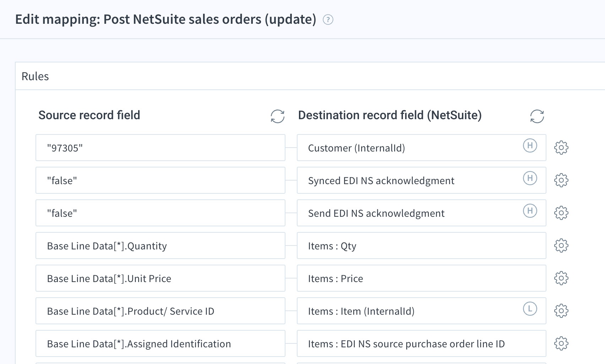The image size is (605, 364).
Task: Open settings for the Items : Item (InternalId) row
Action: pos(561,311)
